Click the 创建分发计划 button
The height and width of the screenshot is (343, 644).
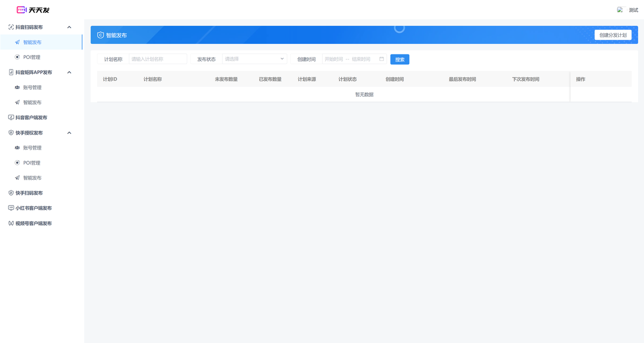[x=613, y=35]
